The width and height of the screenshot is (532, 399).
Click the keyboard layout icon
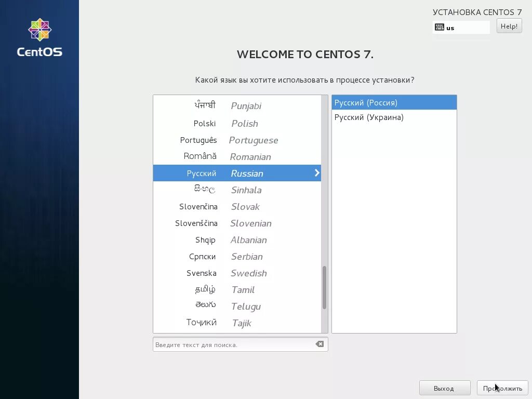pos(440,27)
